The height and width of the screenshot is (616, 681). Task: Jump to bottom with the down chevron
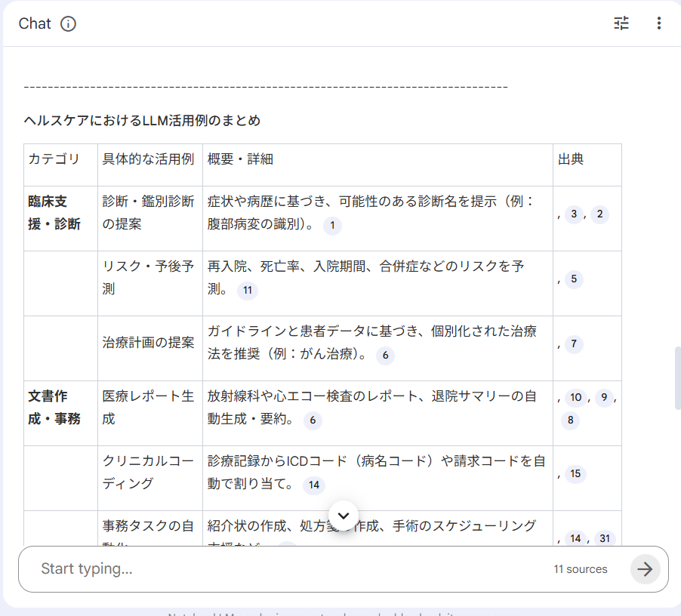344,516
